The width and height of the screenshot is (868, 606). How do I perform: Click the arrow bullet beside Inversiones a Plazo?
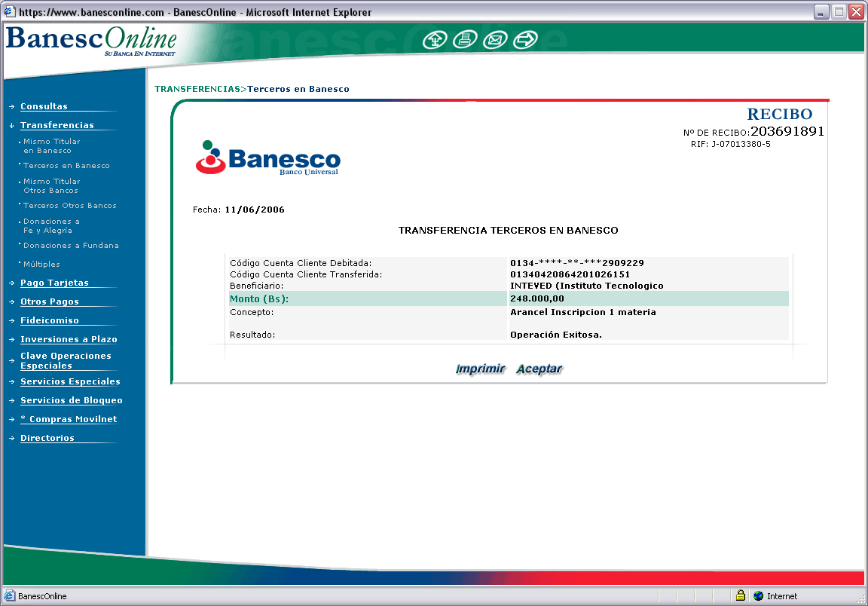click(11, 340)
